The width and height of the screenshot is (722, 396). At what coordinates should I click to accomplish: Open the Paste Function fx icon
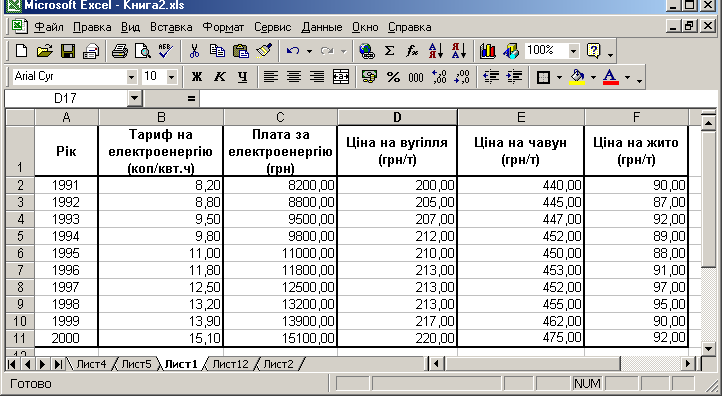(x=412, y=51)
